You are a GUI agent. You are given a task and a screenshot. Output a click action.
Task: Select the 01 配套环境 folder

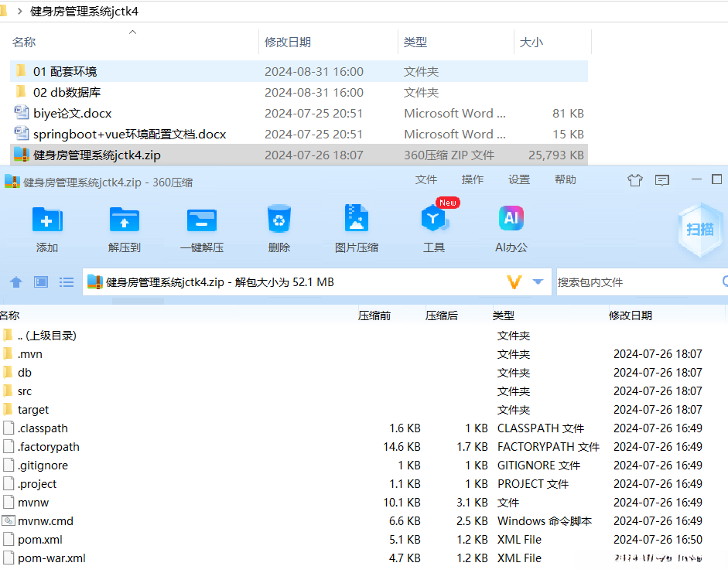point(299,71)
